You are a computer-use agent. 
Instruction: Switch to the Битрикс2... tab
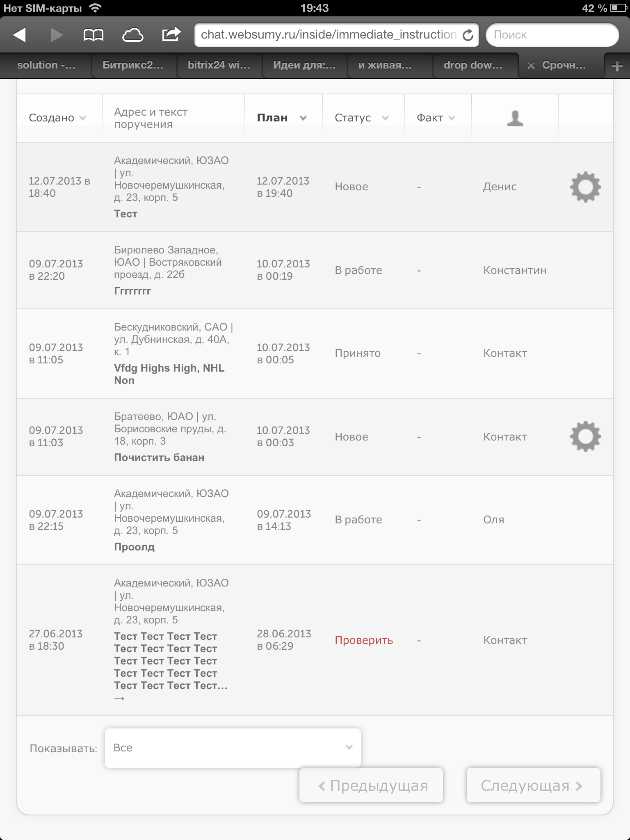[133, 65]
